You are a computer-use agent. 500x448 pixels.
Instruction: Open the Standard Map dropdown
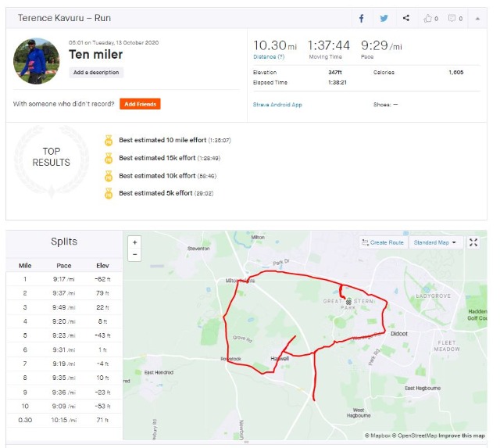[x=436, y=242]
